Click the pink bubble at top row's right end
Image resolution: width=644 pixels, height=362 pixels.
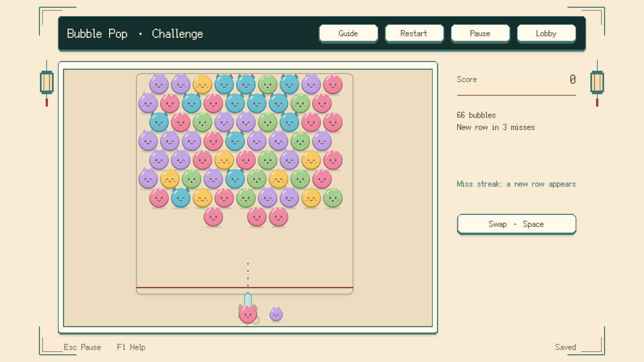point(333,84)
